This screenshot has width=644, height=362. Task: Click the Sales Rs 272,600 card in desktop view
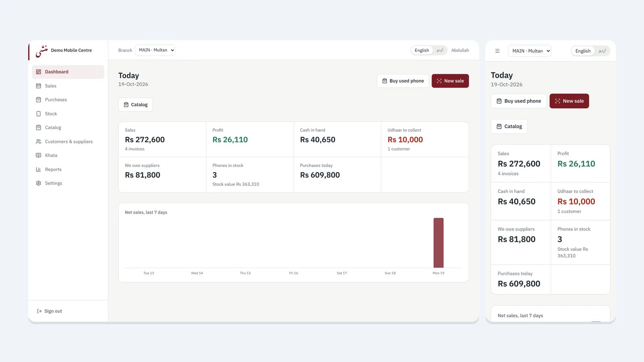click(162, 140)
